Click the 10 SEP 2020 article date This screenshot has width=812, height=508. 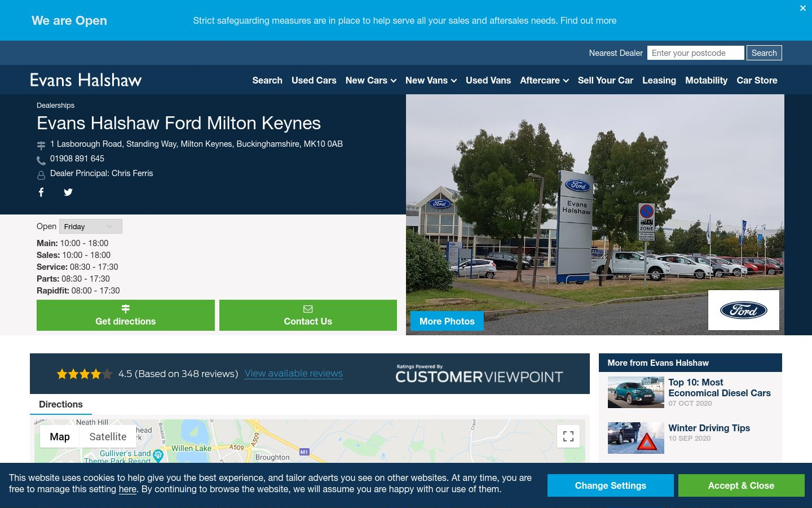[x=690, y=439]
